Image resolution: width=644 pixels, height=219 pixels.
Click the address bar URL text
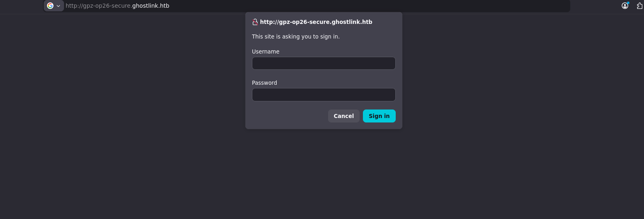[x=117, y=6]
